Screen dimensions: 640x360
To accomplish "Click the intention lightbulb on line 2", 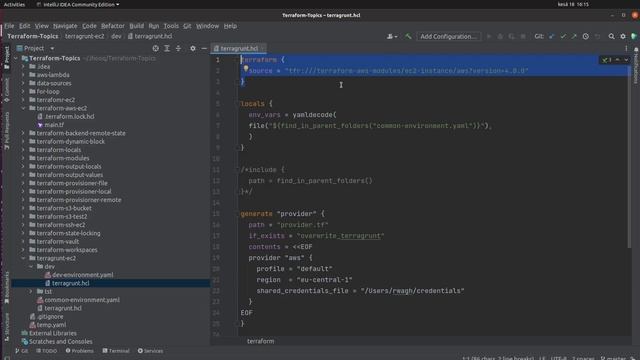I will click(246, 69).
